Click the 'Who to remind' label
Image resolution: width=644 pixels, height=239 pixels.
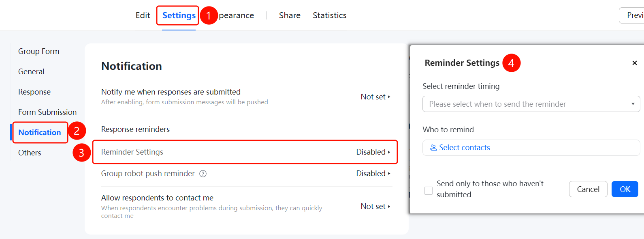(x=448, y=130)
